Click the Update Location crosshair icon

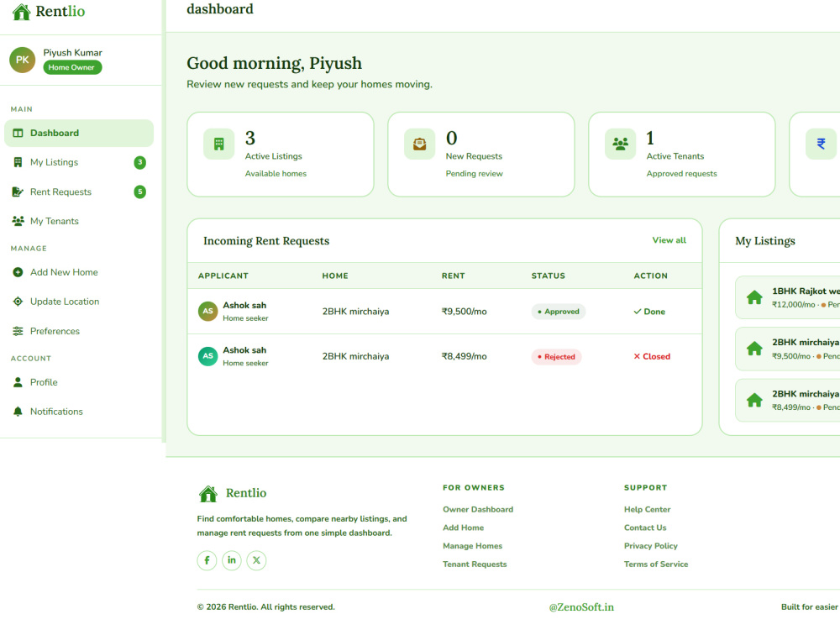[x=18, y=302]
